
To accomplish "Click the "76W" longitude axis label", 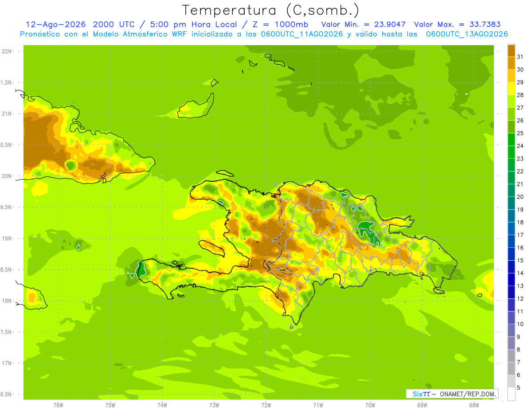I will click(x=58, y=405).
